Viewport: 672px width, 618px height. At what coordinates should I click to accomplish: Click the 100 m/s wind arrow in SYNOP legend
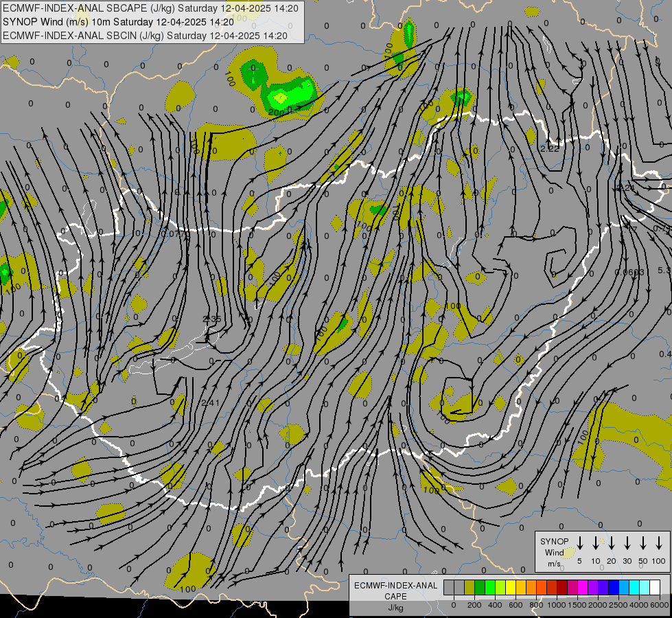[659, 542]
